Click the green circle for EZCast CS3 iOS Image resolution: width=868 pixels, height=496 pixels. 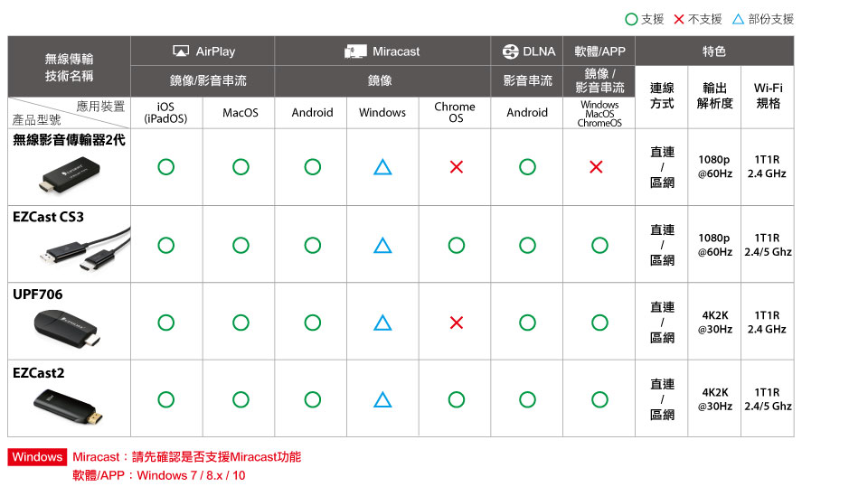coord(166,245)
